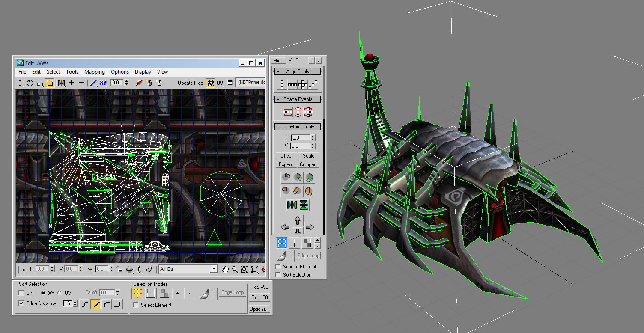
Task: Click the right arrow nudge button
Action: (x=310, y=227)
